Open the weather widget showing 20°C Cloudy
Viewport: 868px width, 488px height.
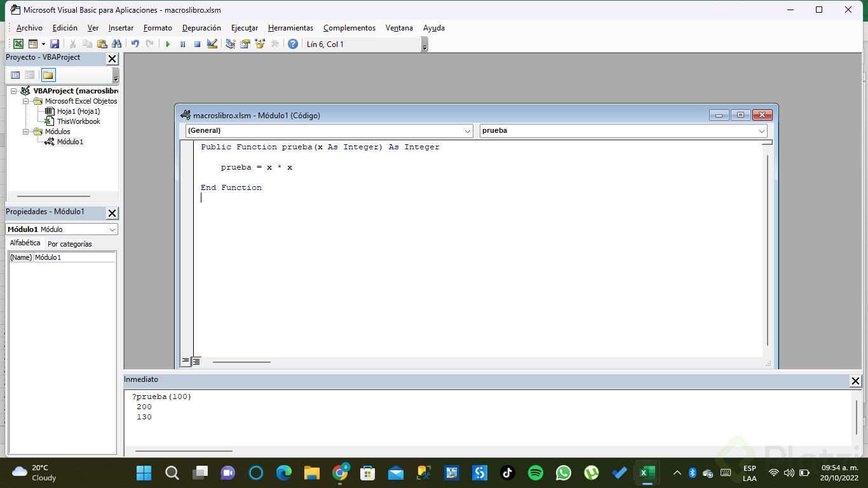coord(35,473)
